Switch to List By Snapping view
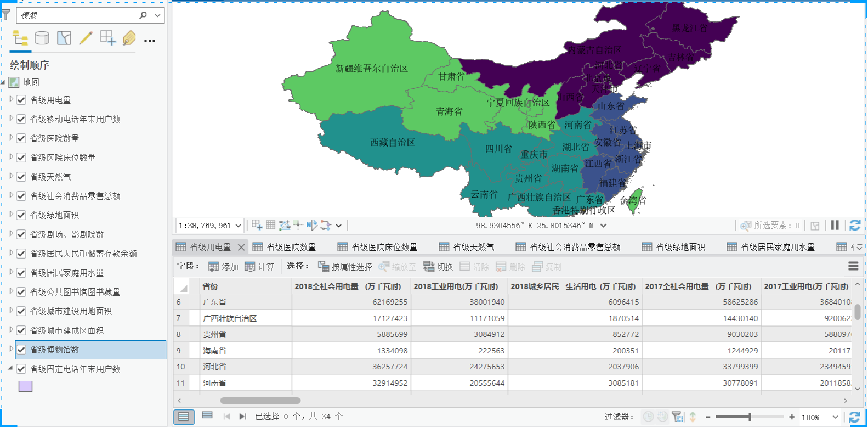 [x=107, y=38]
